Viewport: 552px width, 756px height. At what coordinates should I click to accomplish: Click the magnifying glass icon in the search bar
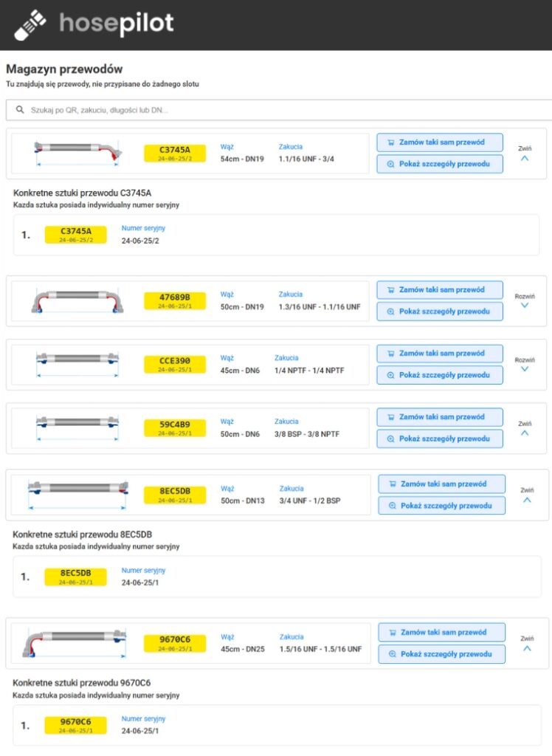tap(18, 109)
